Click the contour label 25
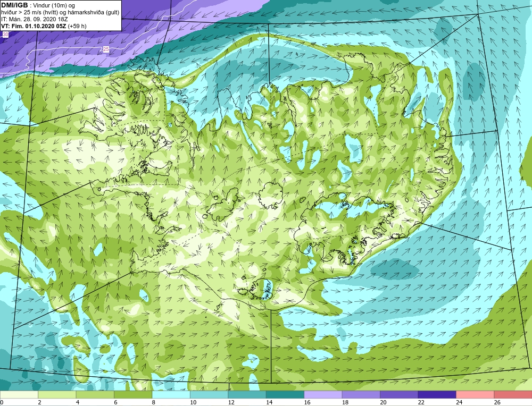This screenshot has width=532, height=406. point(106,49)
